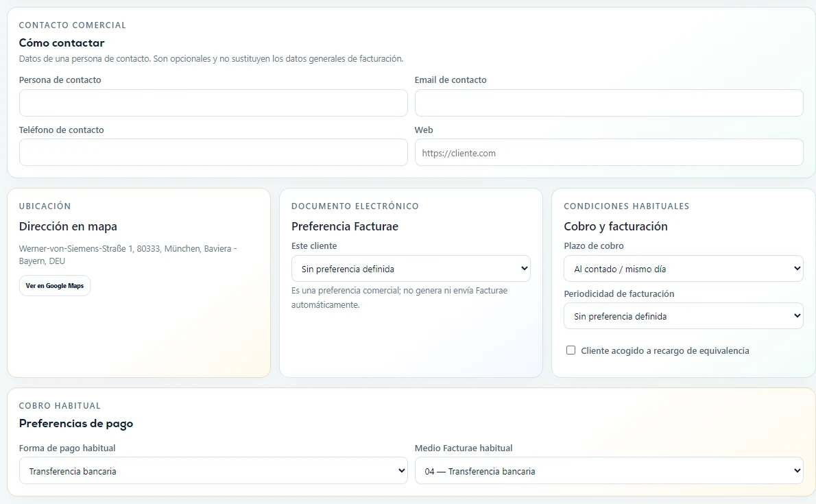
Task: Click the Cómo contactar heading
Action: (62, 43)
